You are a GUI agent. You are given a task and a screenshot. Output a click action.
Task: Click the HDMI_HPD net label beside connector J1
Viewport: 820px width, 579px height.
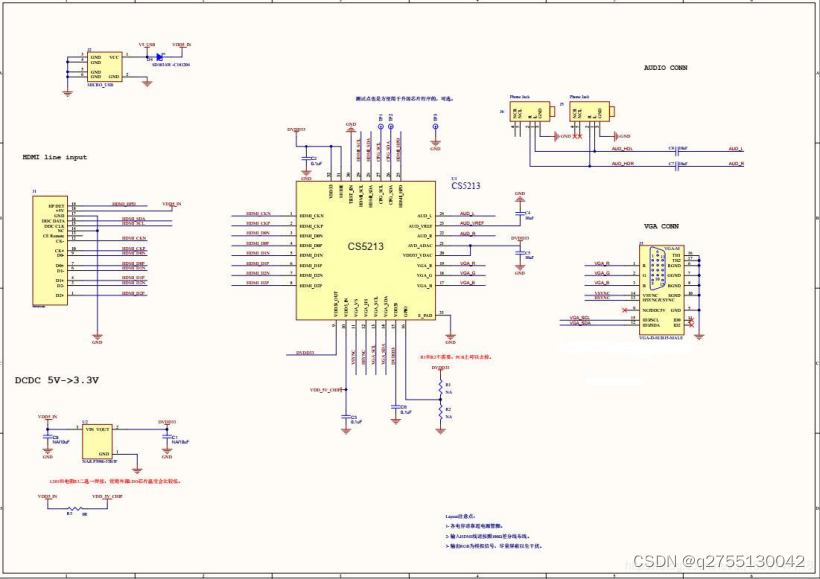[124, 204]
